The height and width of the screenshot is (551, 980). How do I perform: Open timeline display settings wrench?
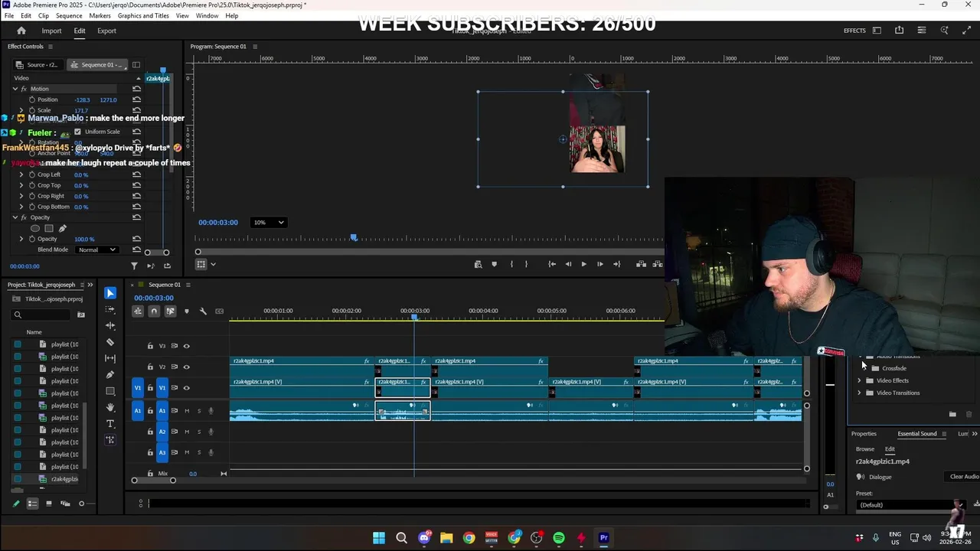pos(203,311)
